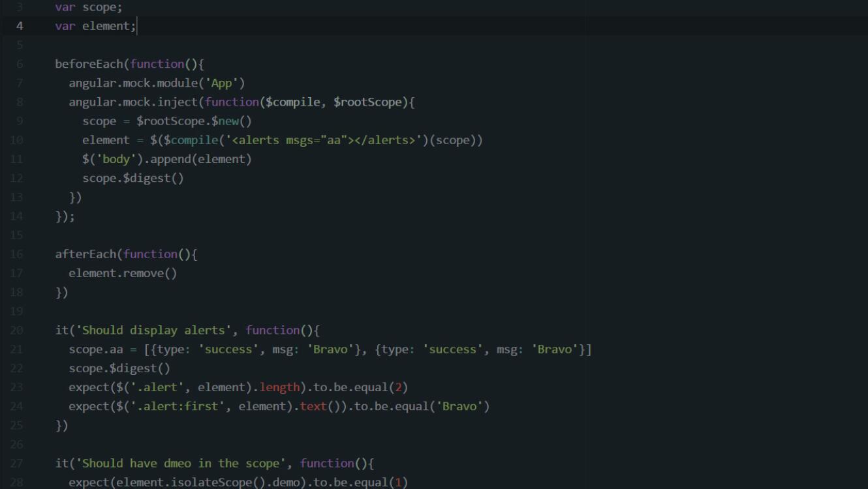
Task: Click line number 4 in the gutter
Action: [x=20, y=26]
